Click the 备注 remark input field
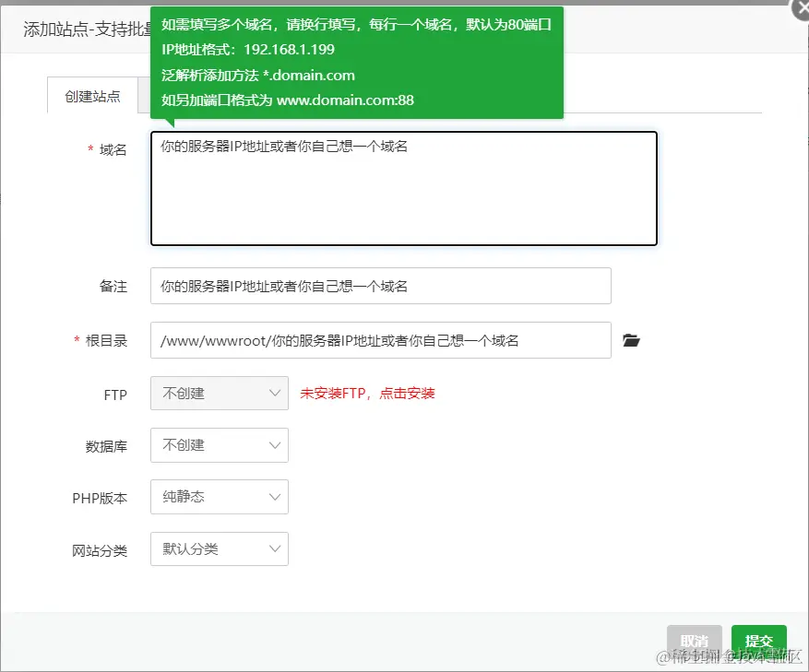This screenshot has height=672, width=809. [x=381, y=286]
